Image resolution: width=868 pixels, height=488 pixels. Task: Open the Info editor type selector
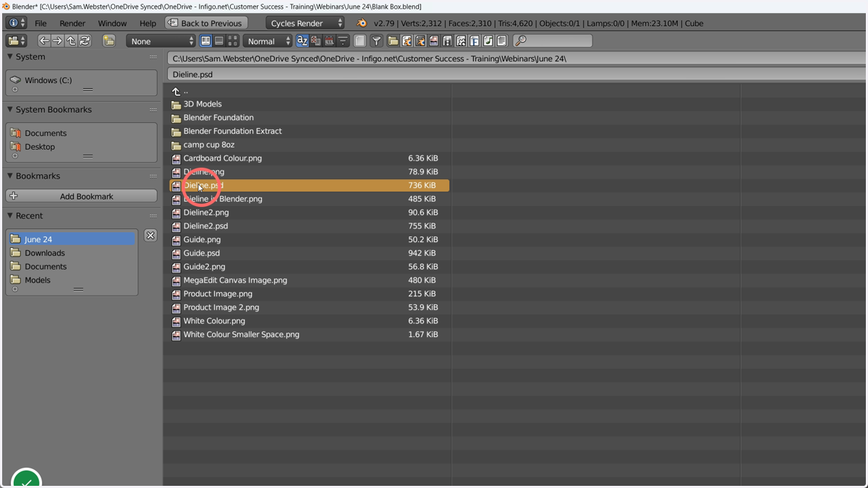(16, 23)
